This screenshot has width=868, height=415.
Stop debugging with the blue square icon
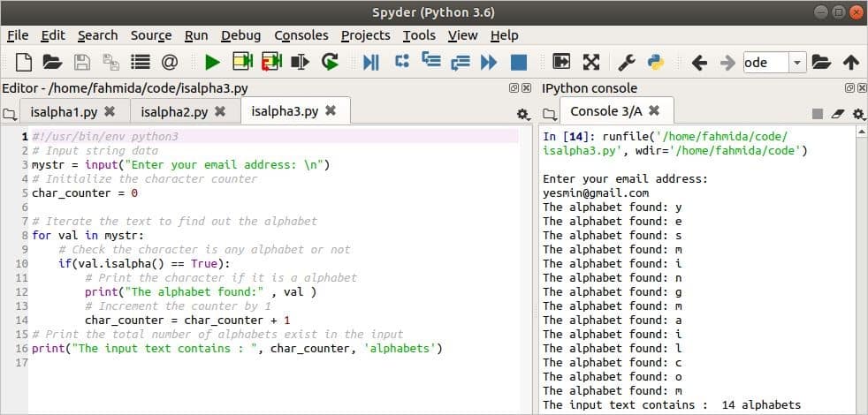[x=519, y=63]
